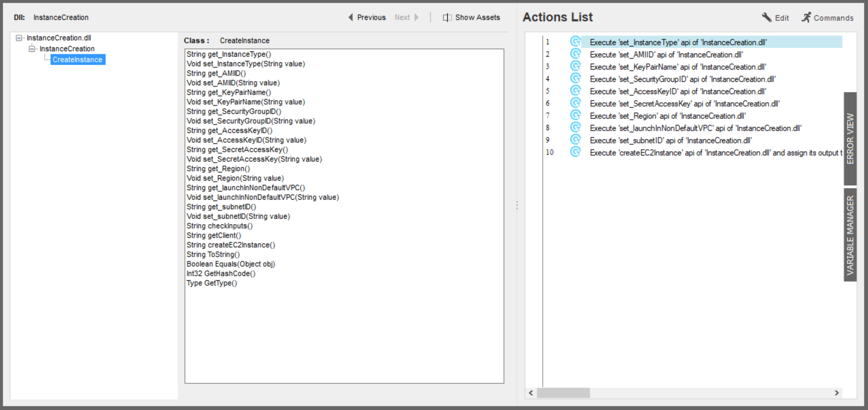Screen dimensions: 868x410
Task: Select 'Void set_KeyPairName(String value)' method
Action: tap(246, 102)
